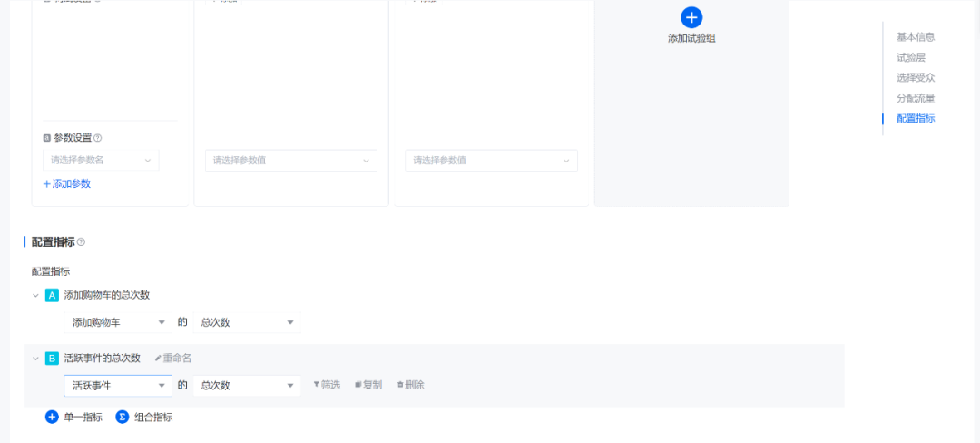Click the sigma icon for 组合指标
980x443 pixels.
pos(122,418)
